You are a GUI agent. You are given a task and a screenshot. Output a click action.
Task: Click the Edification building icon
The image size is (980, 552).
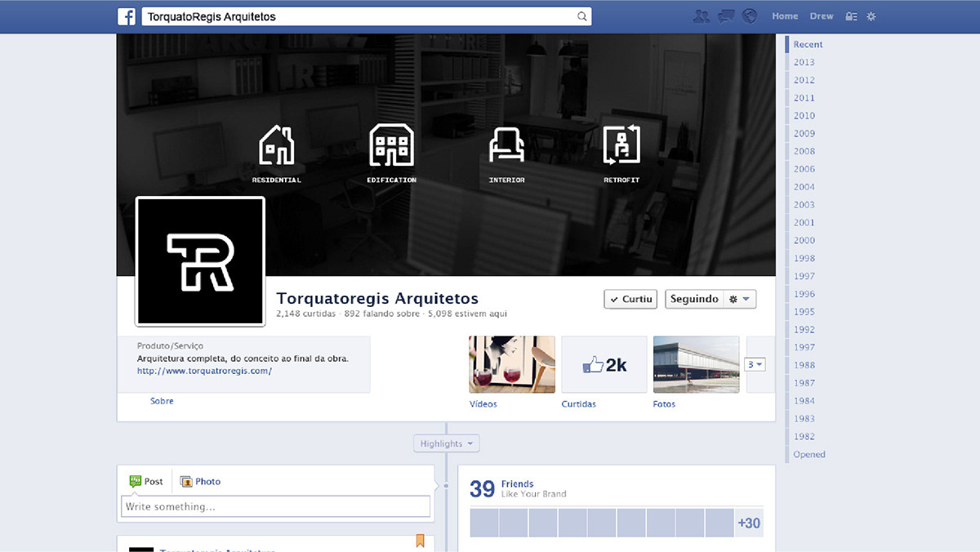point(391,145)
